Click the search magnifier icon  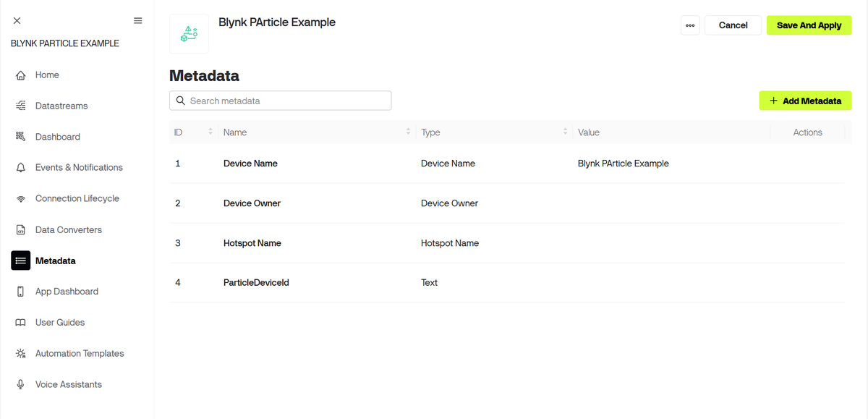pos(181,101)
